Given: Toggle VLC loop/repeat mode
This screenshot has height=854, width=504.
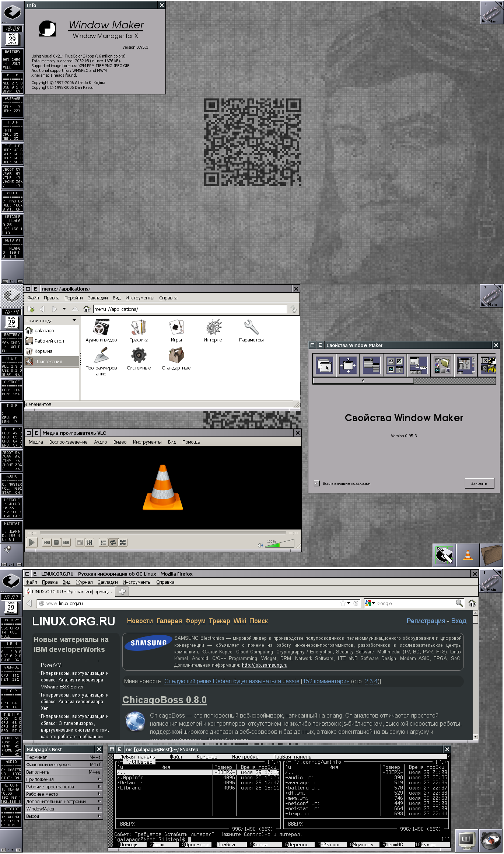Looking at the screenshot, I should (x=113, y=542).
